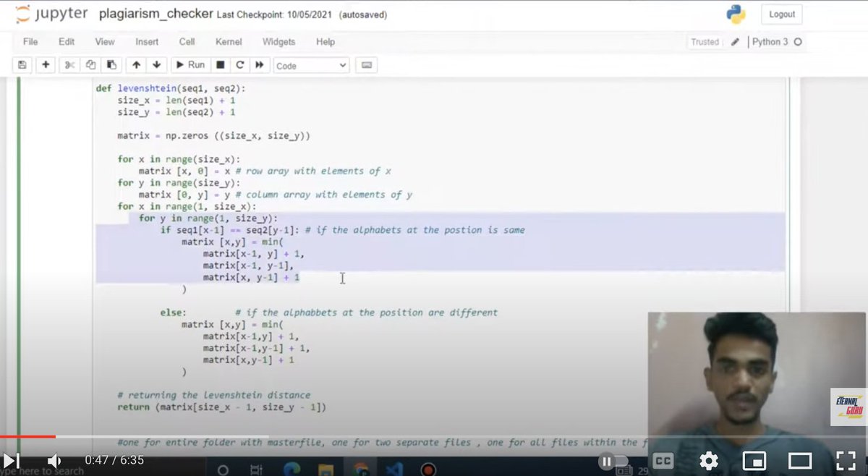
Task: Click the Logout button
Action: pyautogui.click(x=782, y=14)
